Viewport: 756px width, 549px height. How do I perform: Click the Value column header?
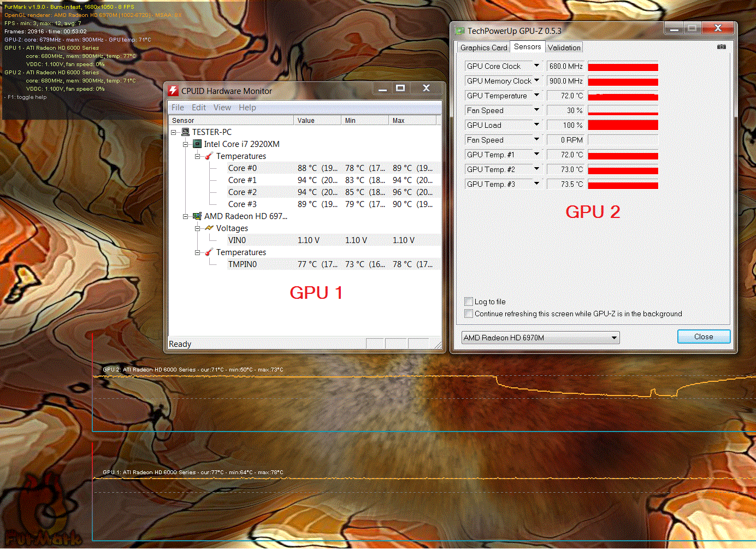click(x=317, y=120)
